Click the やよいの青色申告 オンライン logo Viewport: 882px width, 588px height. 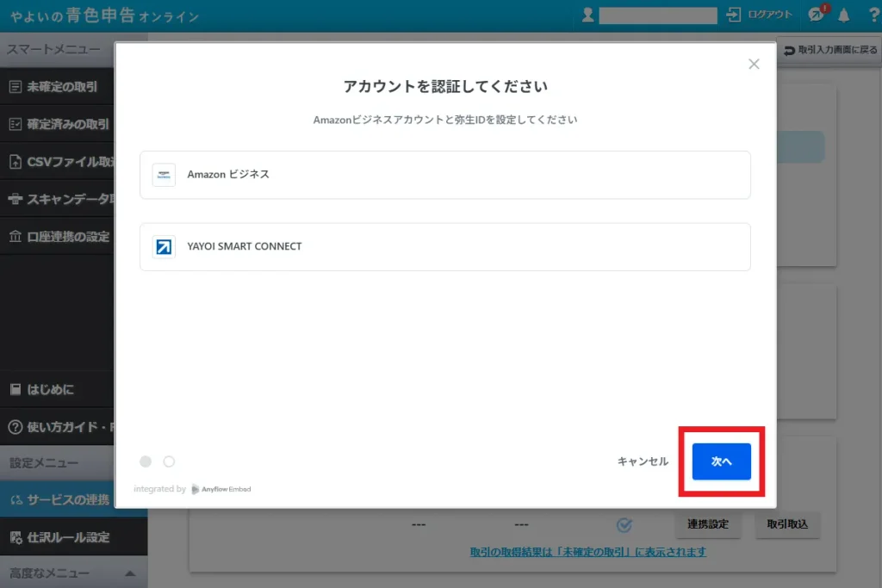tap(104, 15)
